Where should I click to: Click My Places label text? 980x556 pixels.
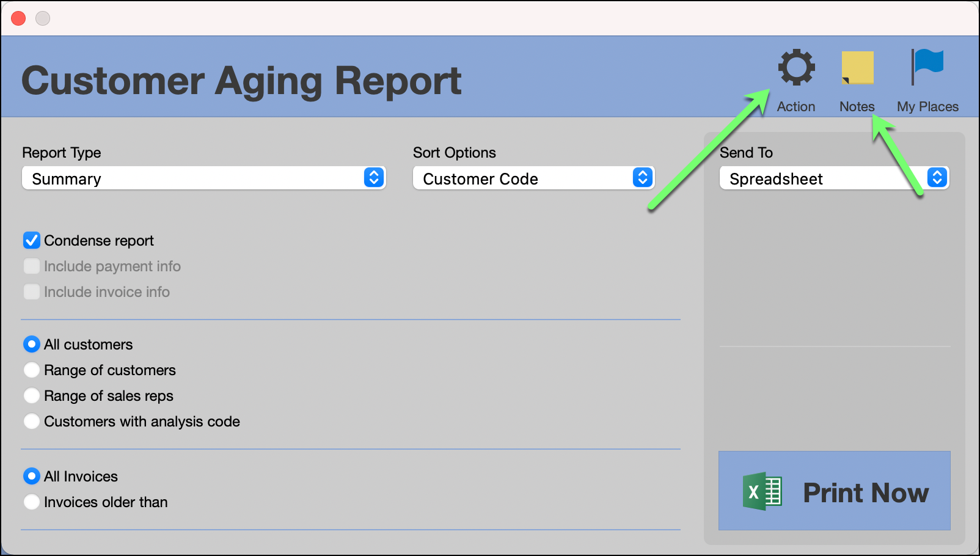pos(927,106)
